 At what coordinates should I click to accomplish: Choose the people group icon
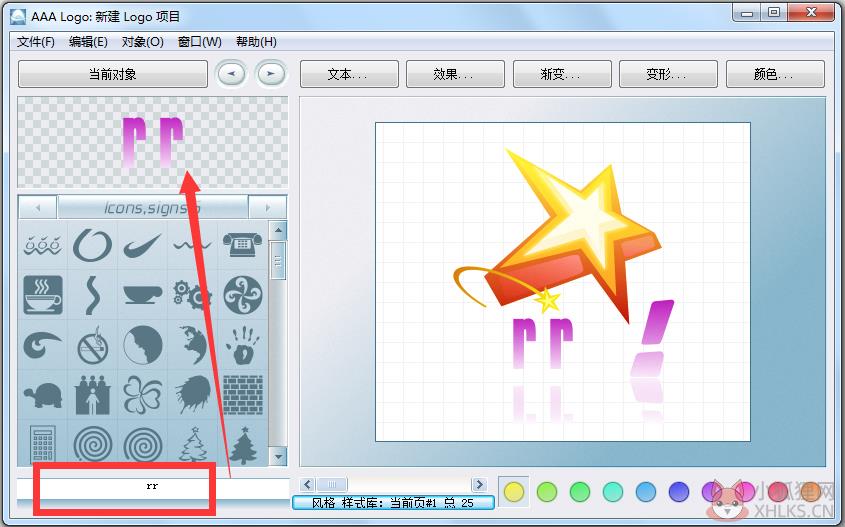[x=92, y=395]
